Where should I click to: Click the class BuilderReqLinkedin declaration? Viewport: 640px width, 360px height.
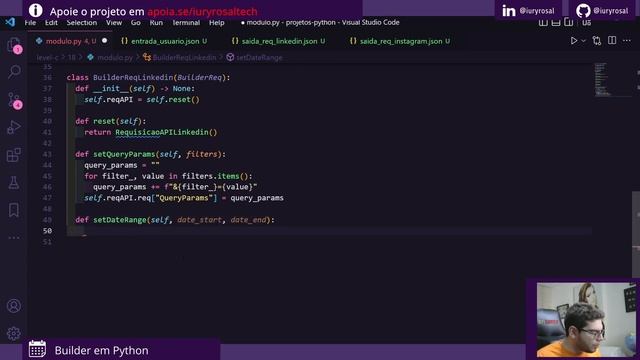[148, 78]
